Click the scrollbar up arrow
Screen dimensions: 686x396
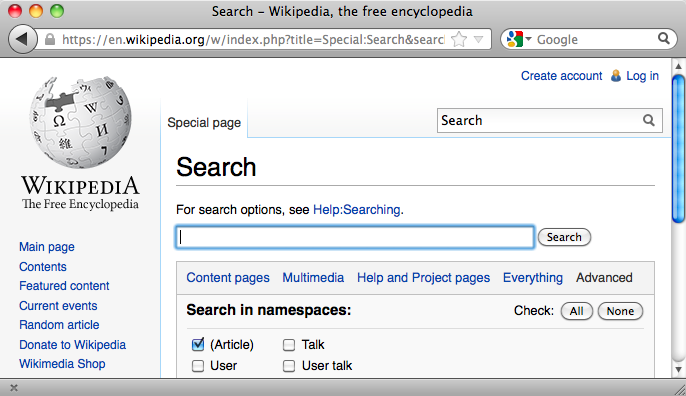point(679,67)
